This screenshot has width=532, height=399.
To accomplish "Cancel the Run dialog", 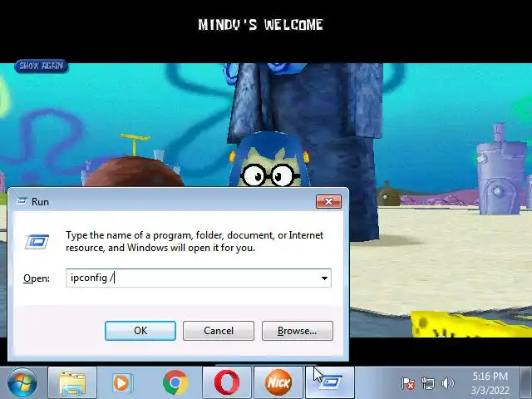I will tap(219, 331).
